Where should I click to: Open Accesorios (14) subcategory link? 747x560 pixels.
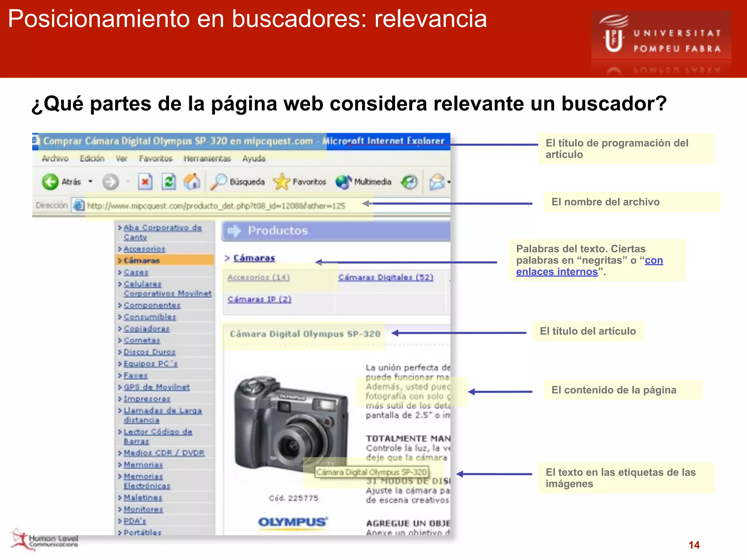tap(259, 277)
